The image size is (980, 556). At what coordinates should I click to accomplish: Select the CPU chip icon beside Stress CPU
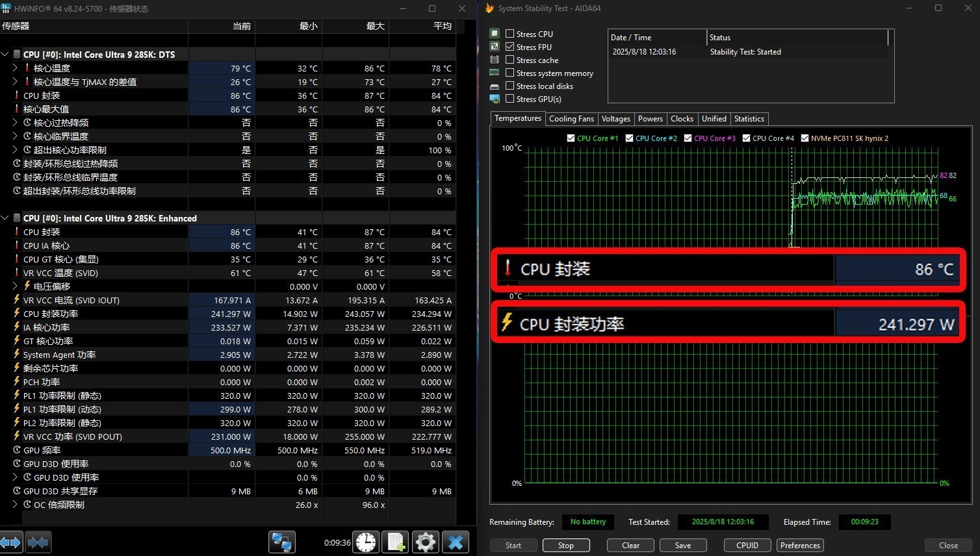coord(496,33)
